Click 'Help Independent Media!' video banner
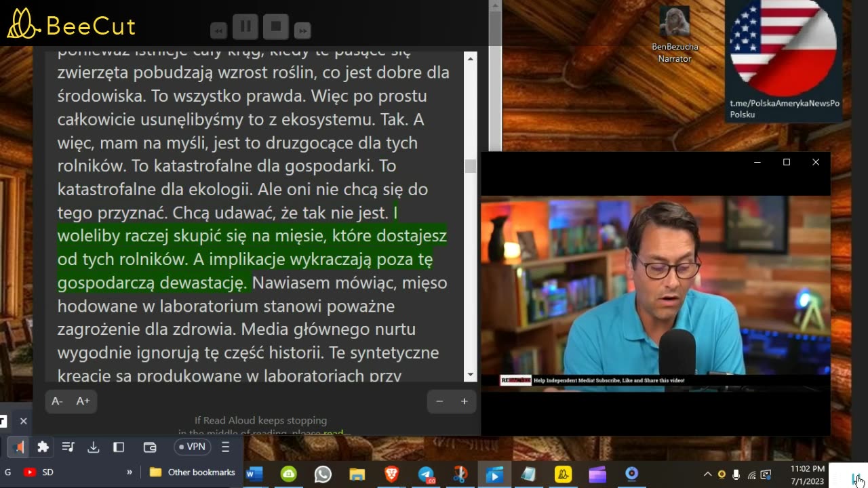The height and width of the screenshot is (488, 868). 609,380
